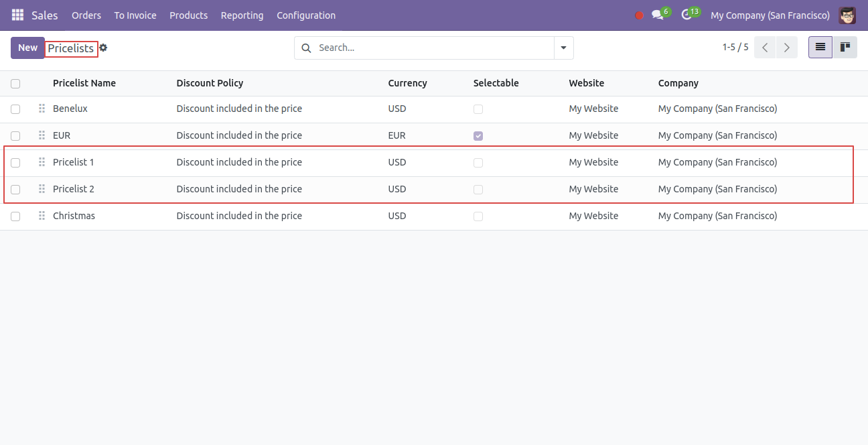Click the USD currency cell in Benelux row

[397, 109]
